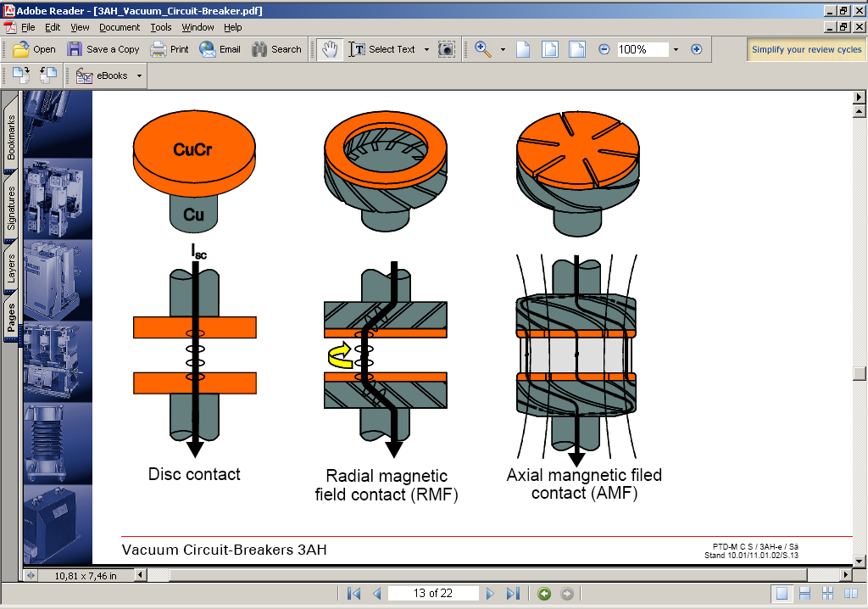Go to previous view green arrow
This screenshot has width=868, height=609.
click(544, 594)
